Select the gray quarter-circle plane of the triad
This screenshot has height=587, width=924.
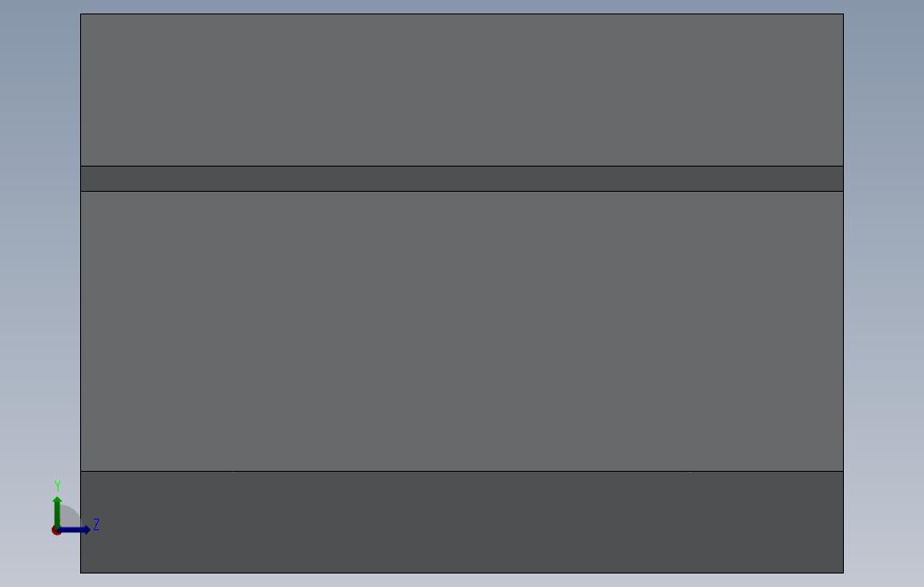click(68, 517)
